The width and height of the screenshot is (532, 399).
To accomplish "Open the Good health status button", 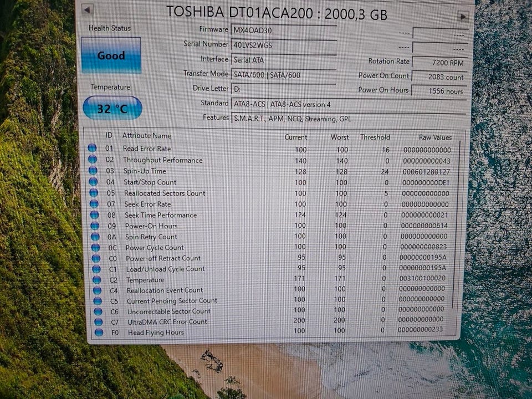I will 111,55.
